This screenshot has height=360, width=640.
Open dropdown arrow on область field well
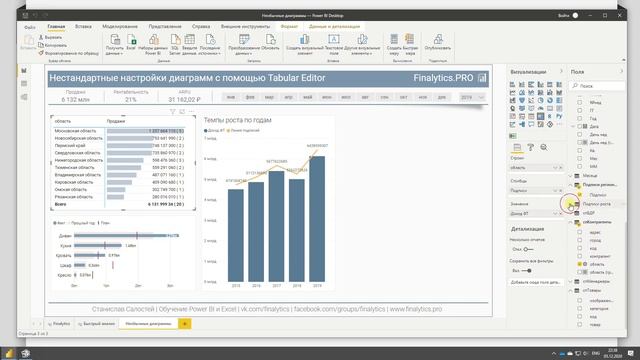coord(555,168)
